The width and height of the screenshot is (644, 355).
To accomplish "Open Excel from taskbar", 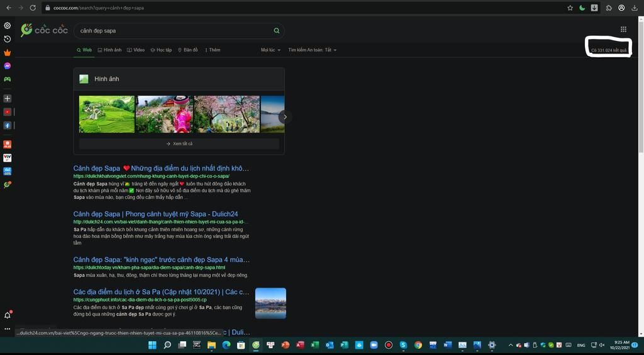I will [315, 345].
